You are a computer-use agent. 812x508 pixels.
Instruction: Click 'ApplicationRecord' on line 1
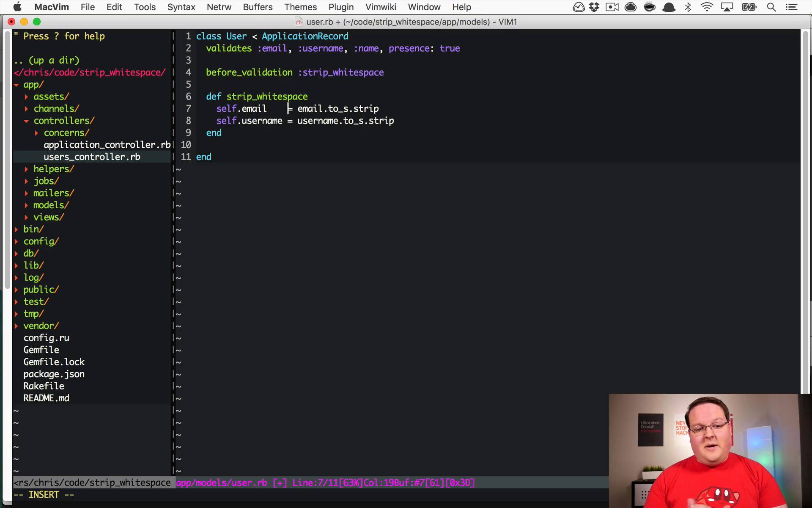305,36
